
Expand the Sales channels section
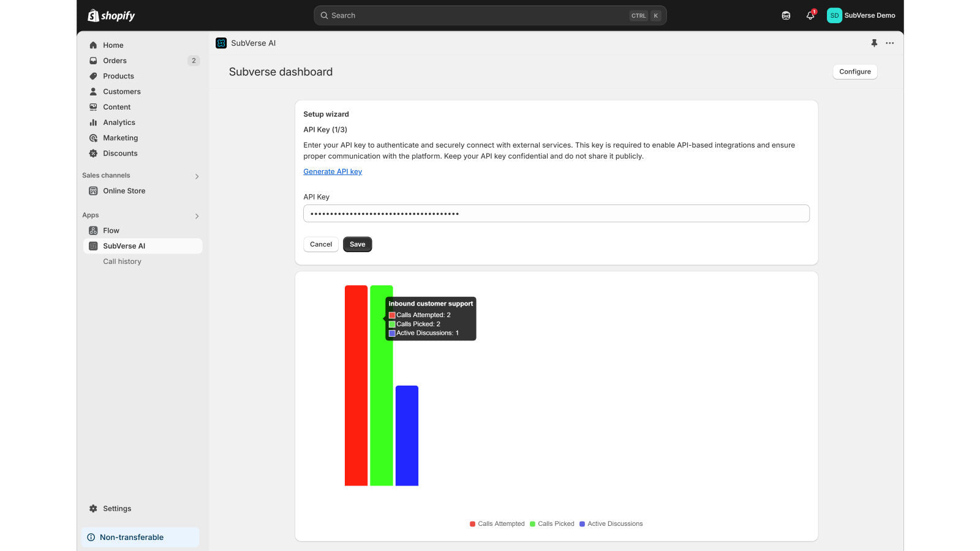[197, 176]
